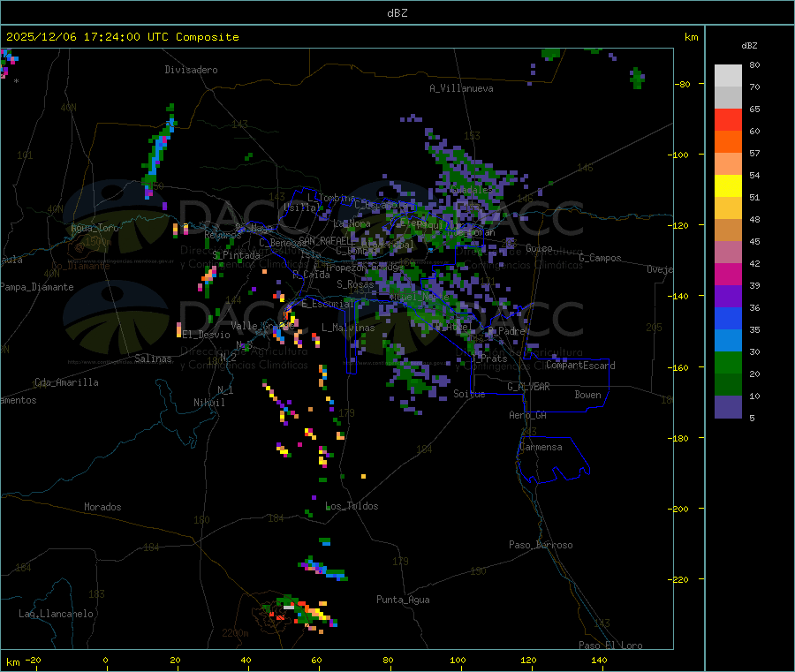
Task: Click the light blue 35-30 dBZ legend swatch
Action: pyautogui.click(x=728, y=341)
